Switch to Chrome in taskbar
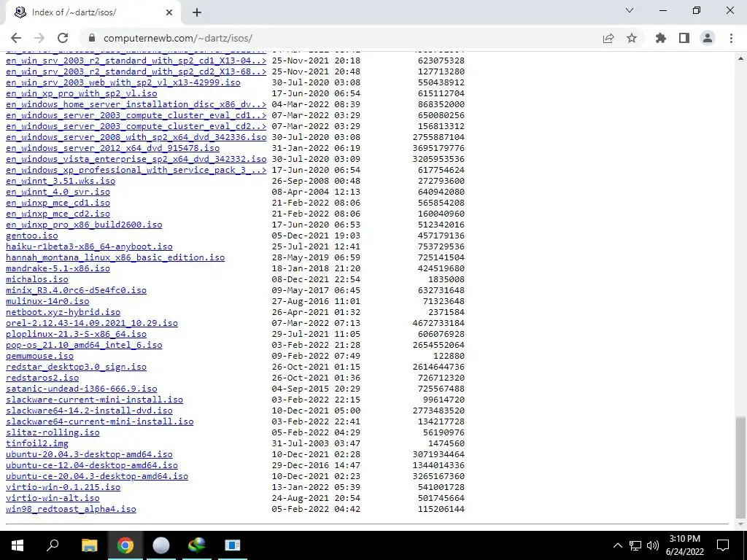Image resolution: width=747 pixels, height=560 pixels. (125, 545)
